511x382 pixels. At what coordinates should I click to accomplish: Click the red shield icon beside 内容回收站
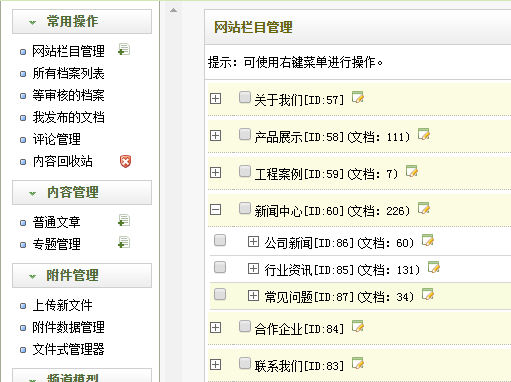click(x=125, y=161)
